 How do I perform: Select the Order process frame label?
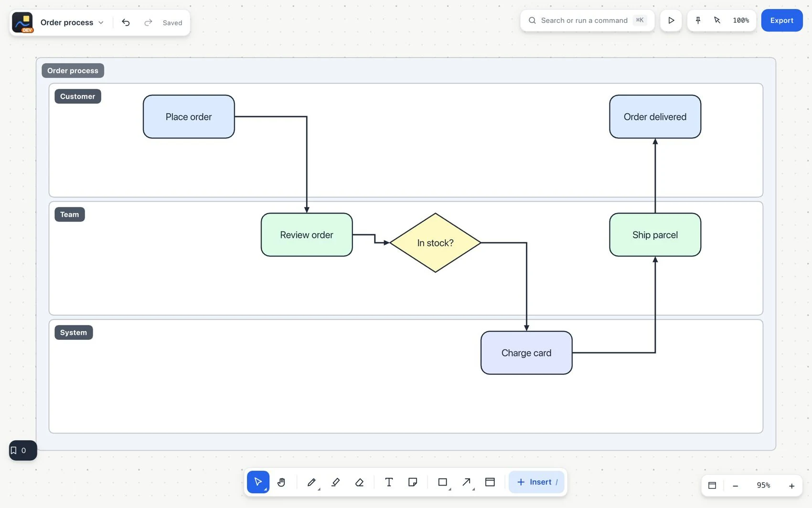pyautogui.click(x=73, y=71)
